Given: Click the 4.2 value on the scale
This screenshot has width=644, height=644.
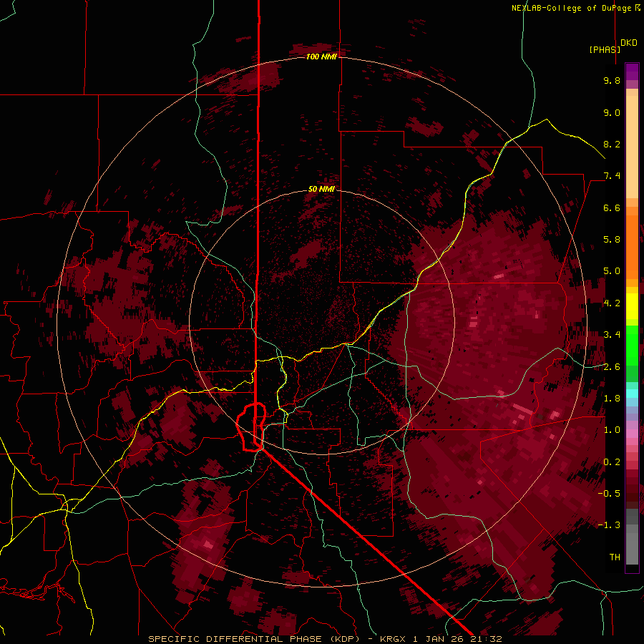Looking at the screenshot, I should tap(612, 303).
